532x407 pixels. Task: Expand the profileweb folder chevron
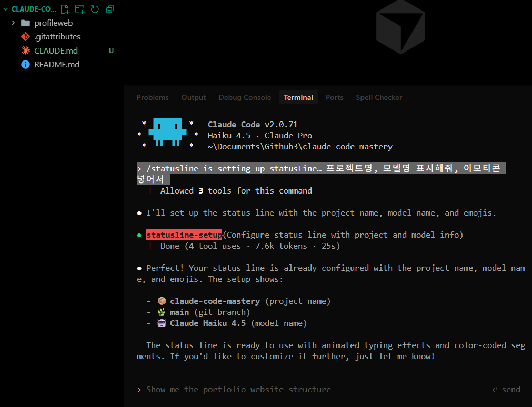click(13, 23)
